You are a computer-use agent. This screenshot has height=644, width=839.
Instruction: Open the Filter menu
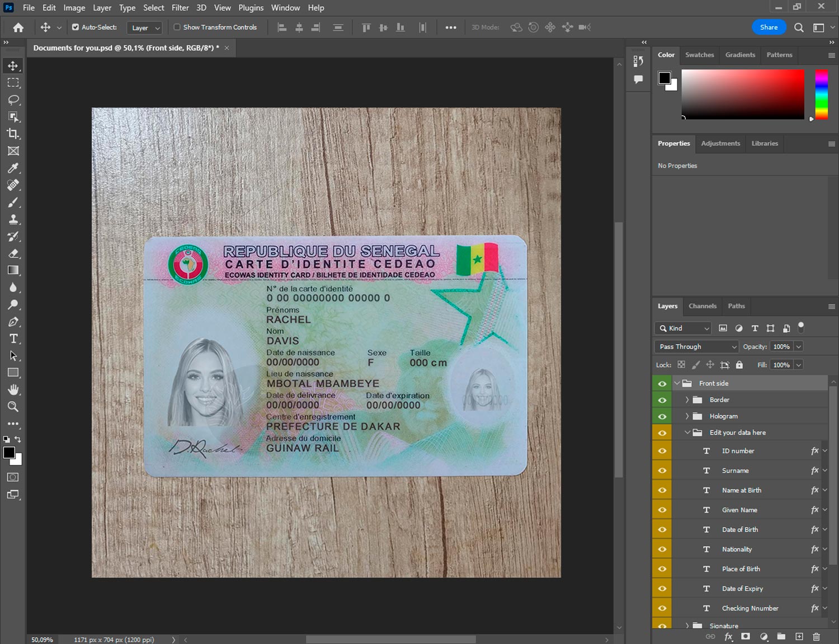[x=180, y=8]
